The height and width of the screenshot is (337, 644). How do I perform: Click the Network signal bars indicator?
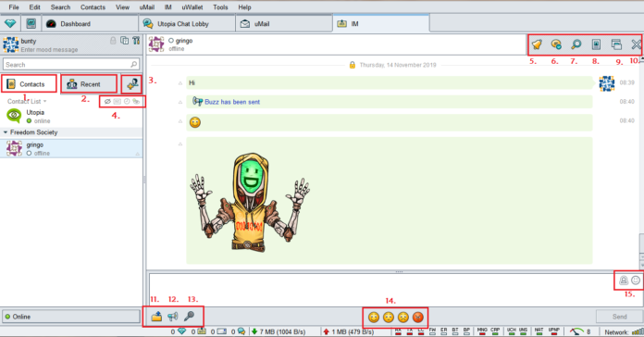(638, 331)
